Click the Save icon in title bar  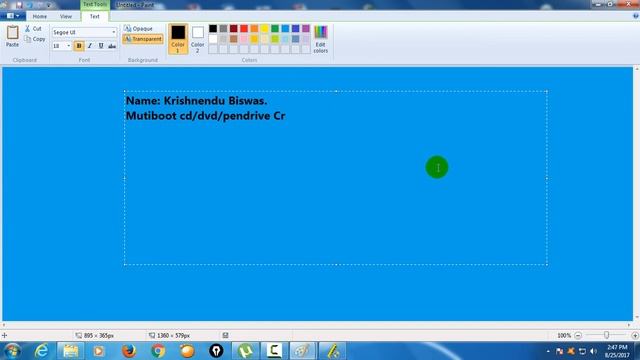point(19,5)
